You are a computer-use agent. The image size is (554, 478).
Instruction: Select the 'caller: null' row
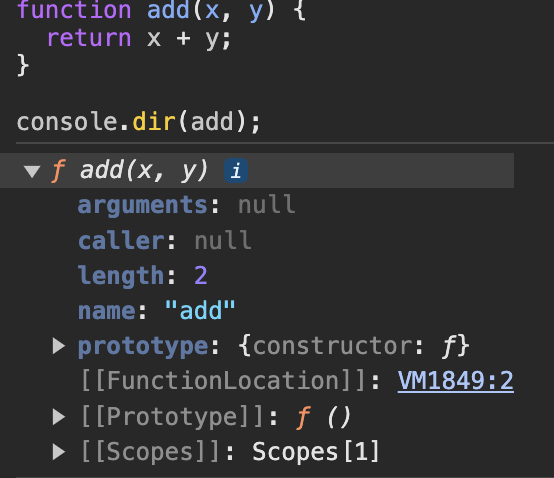[x=165, y=241]
